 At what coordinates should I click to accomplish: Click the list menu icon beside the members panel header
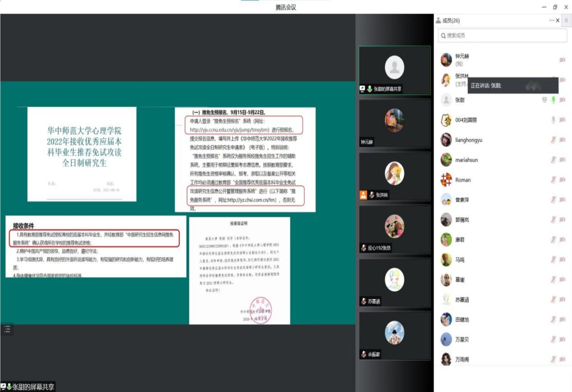click(566, 20)
